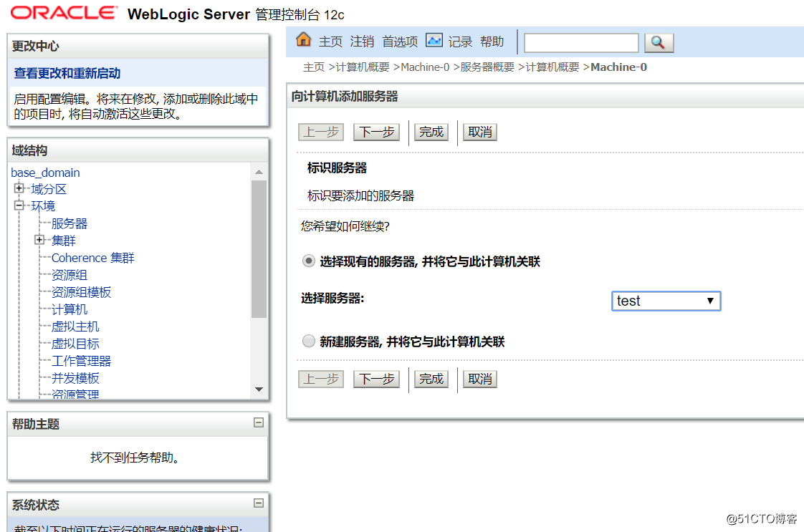
Task: Click the top 下一步 button
Action: point(376,132)
